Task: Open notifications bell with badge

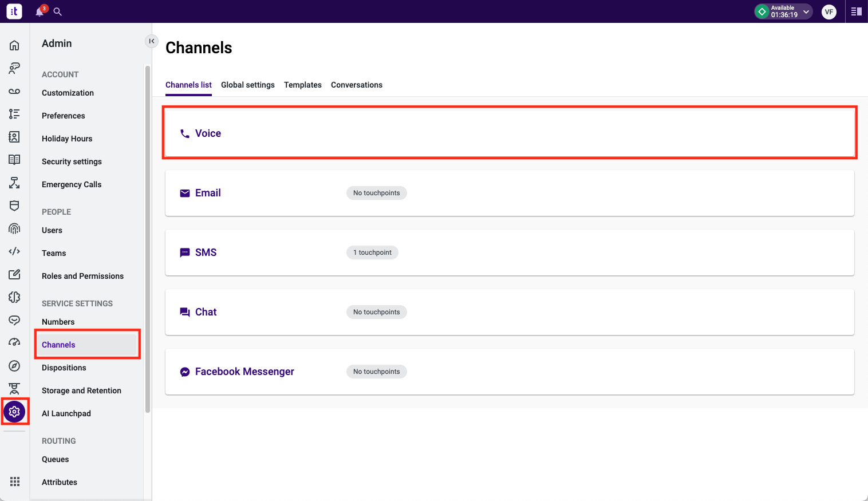Action: pos(40,11)
